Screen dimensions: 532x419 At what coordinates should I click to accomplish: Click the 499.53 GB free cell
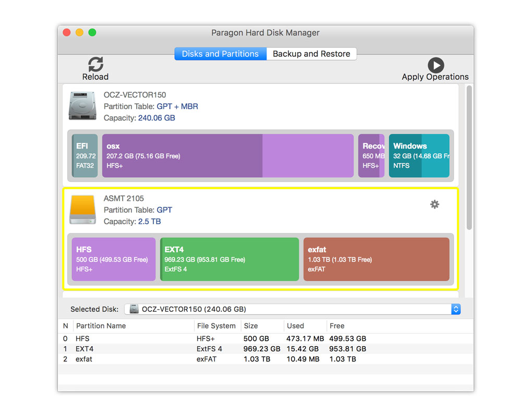(x=348, y=339)
